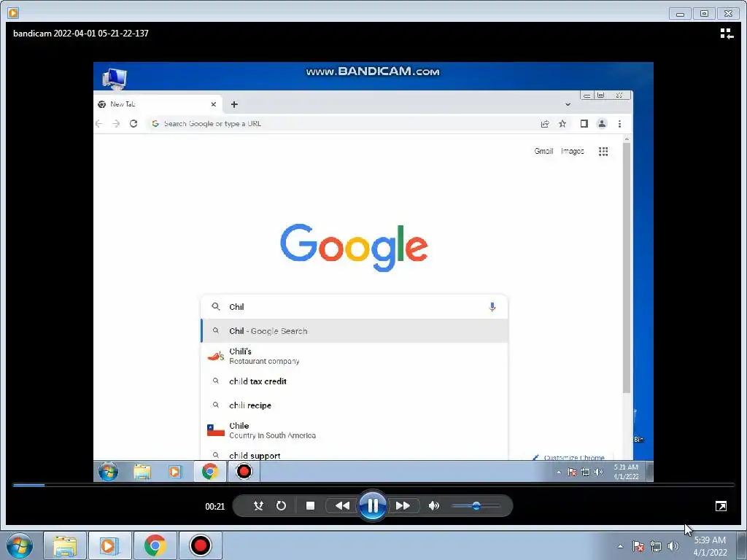Open a new tab with plus button
The height and width of the screenshot is (560, 747).
click(x=234, y=104)
